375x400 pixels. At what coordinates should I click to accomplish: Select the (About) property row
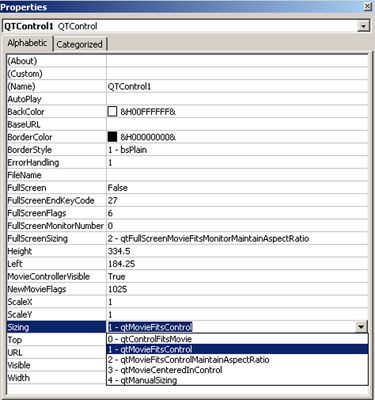(187, 61)
